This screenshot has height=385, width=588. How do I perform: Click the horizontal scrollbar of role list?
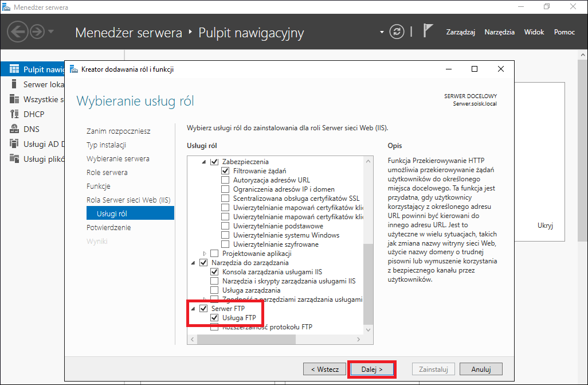point(275,340)
